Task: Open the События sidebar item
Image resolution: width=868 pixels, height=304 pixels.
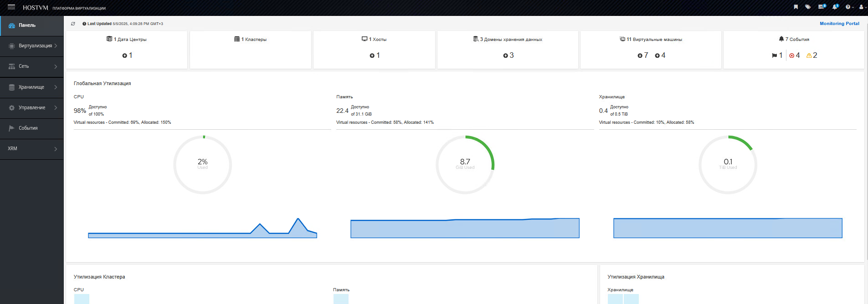Action: [x=32, y=128]
